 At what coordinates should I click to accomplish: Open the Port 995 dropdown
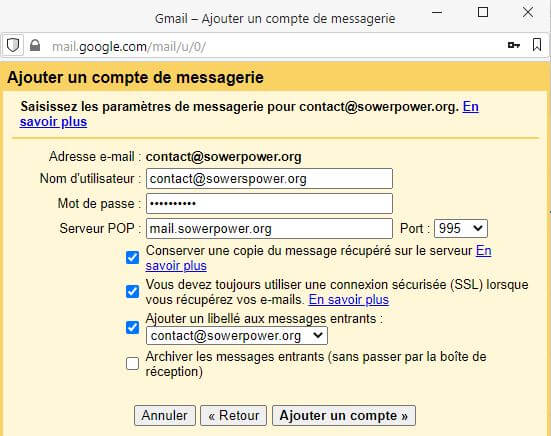click(461, 229)
